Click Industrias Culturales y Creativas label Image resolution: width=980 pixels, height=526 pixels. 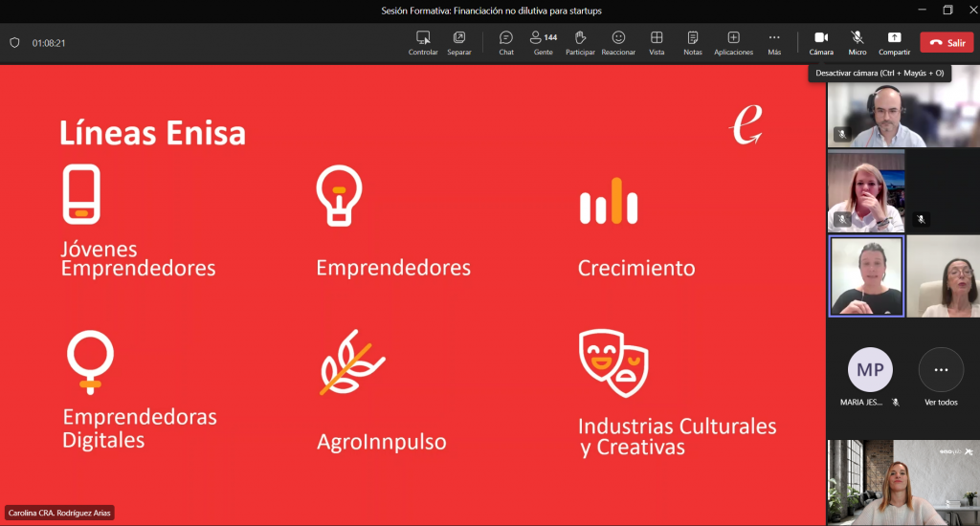pyautogui.click(x=677, y=437)
